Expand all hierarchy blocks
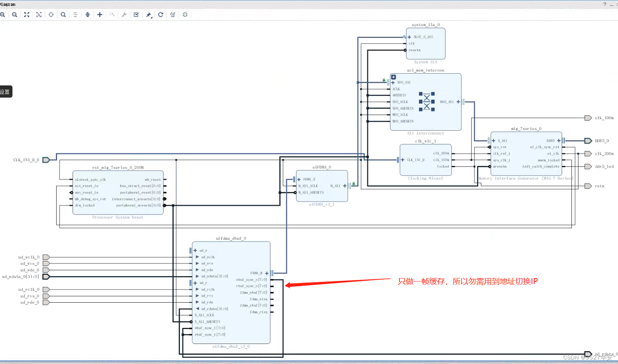 (x=87, y=15)
